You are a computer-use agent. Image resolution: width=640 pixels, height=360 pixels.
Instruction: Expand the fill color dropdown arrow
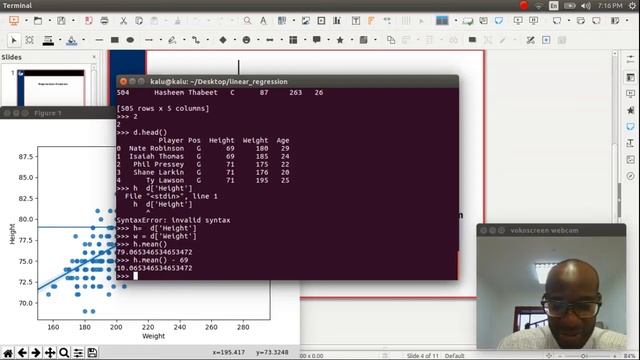point(84,40)
